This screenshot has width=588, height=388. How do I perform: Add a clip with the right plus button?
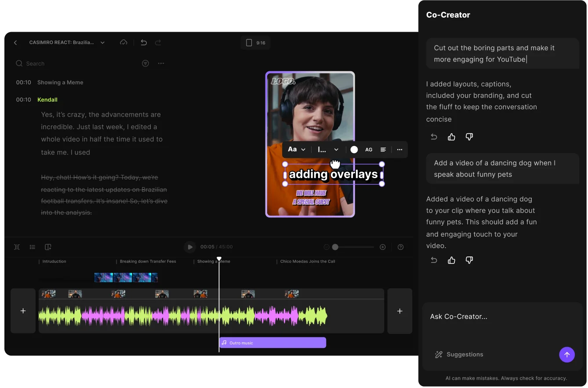coord(400,311)
